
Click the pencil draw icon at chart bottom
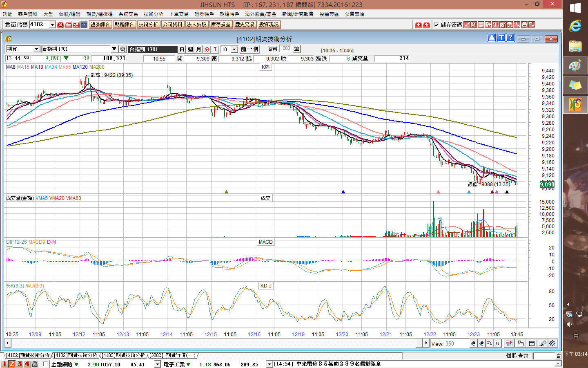tap(542, 343)
